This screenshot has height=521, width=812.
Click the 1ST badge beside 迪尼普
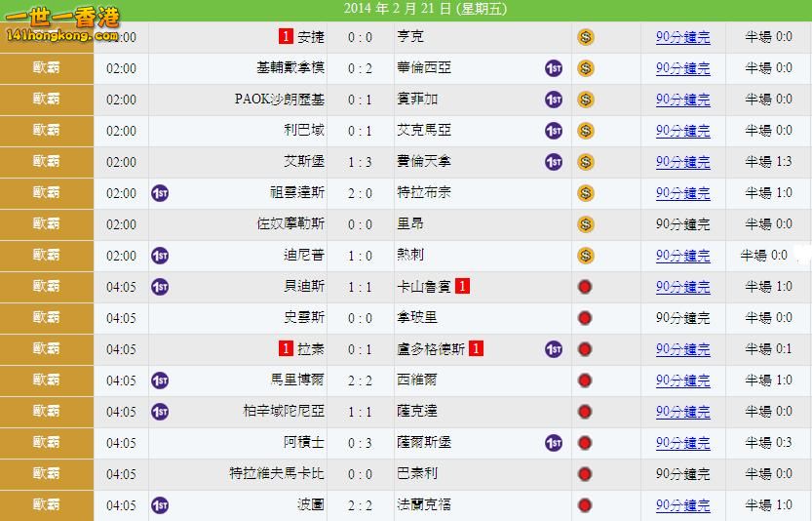pos(161,256)
